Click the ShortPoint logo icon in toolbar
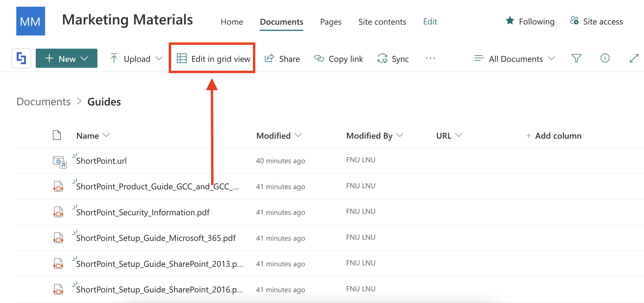 (21, 58)
